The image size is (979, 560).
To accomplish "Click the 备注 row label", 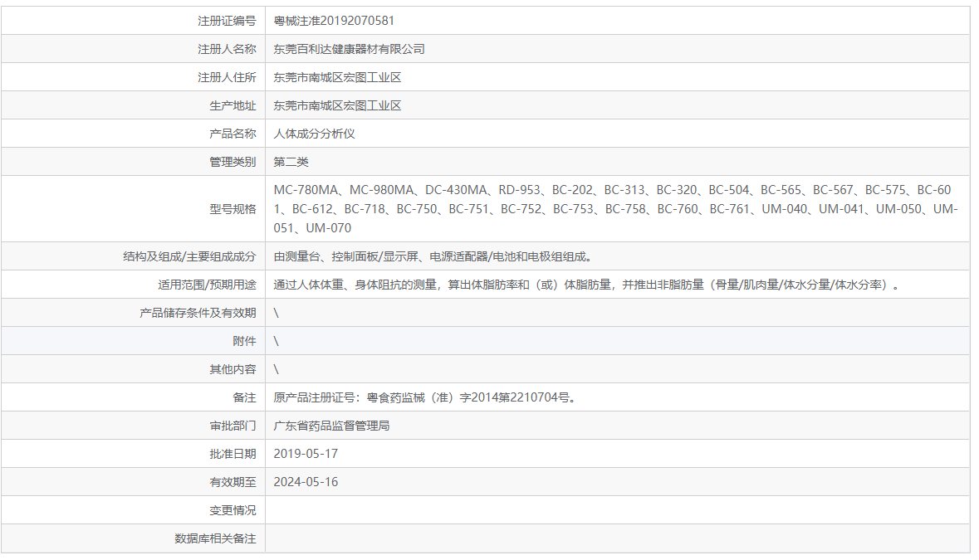I will pyautogui.click(x=244, y=398).
